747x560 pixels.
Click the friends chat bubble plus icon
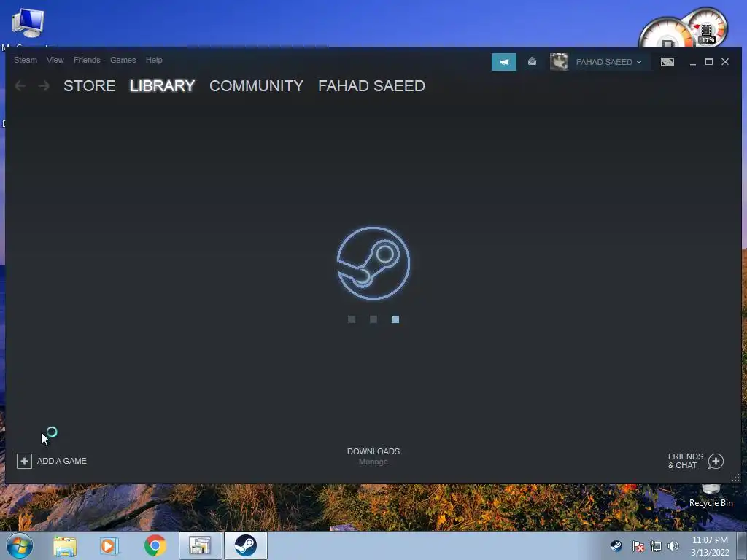(x=716, y=462)
